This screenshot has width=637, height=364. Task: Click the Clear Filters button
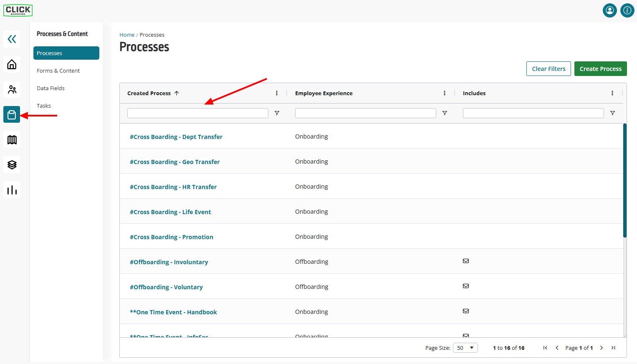click(549, 68)
